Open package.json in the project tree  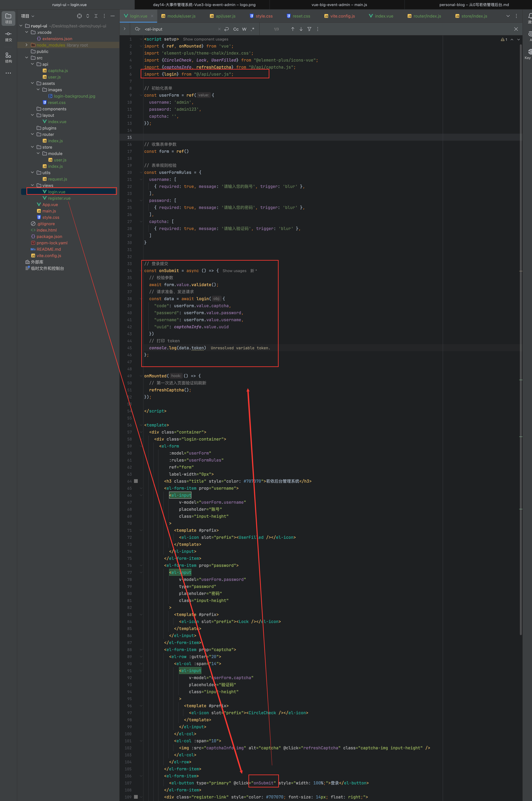pyautogui.click(x=50, y=237)
